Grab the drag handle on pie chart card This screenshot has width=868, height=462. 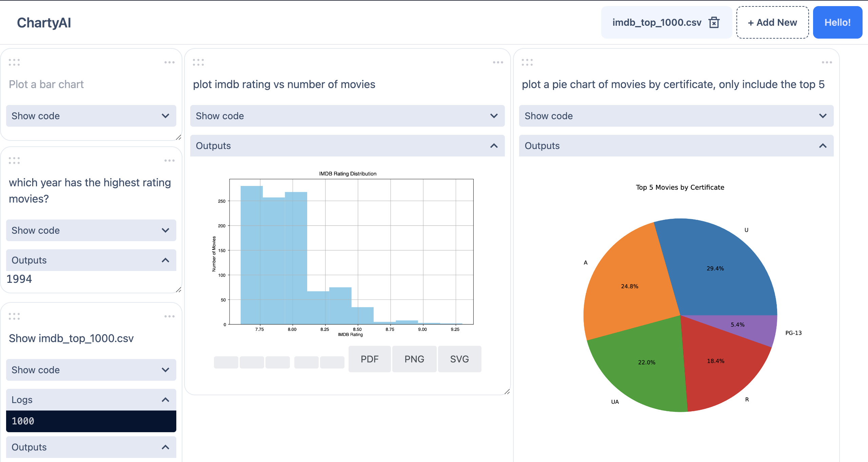coord(527,62)
